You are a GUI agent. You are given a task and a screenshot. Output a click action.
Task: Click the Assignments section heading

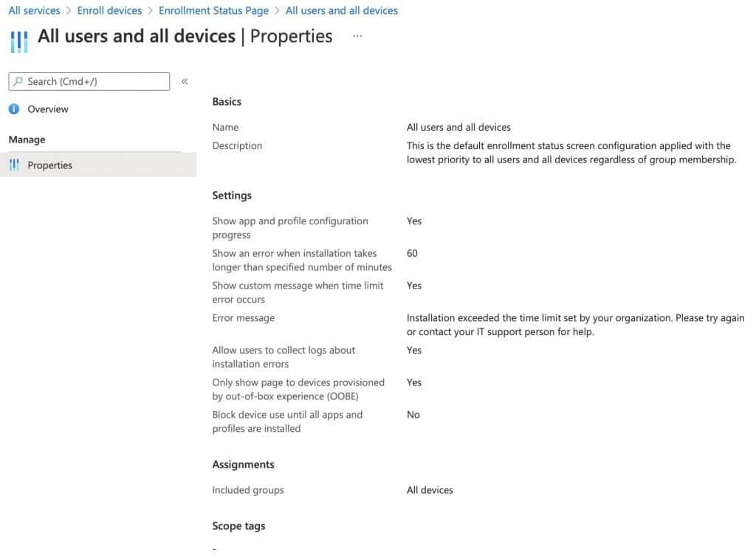(x=243, y=464)
